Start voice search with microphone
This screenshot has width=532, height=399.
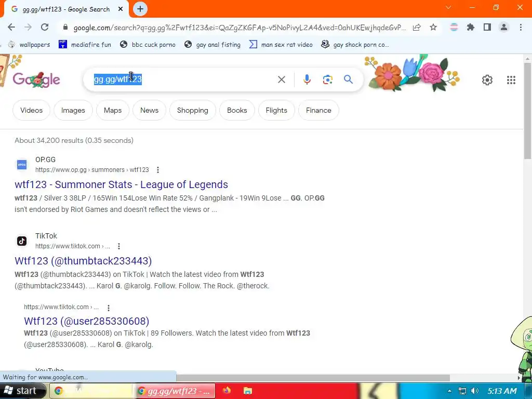click(307, 79)
